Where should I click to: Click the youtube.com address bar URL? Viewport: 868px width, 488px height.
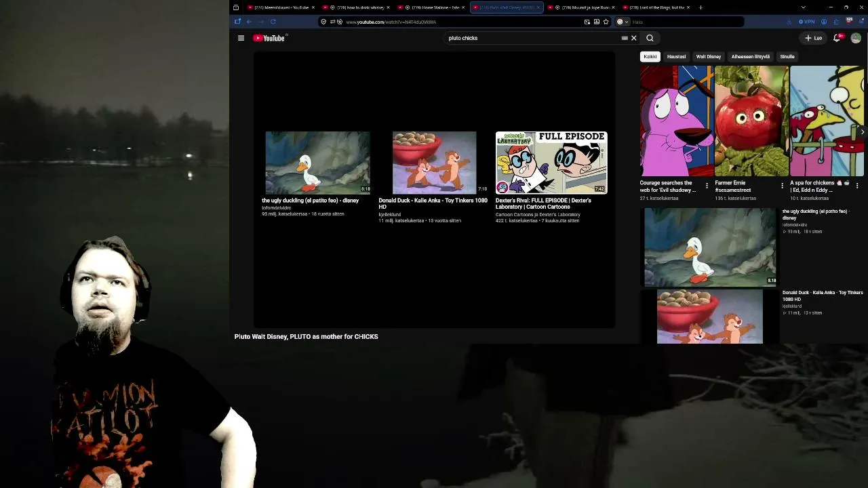(391, 22)
